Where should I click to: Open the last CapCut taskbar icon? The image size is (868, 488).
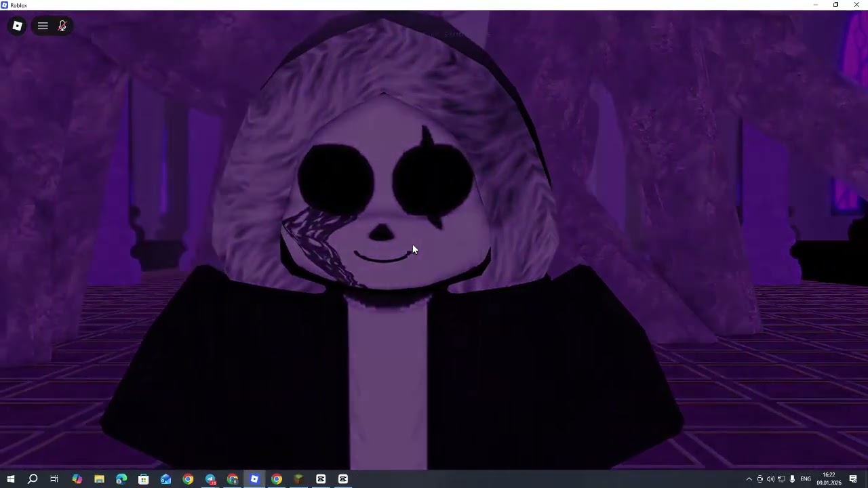point(343,479)
